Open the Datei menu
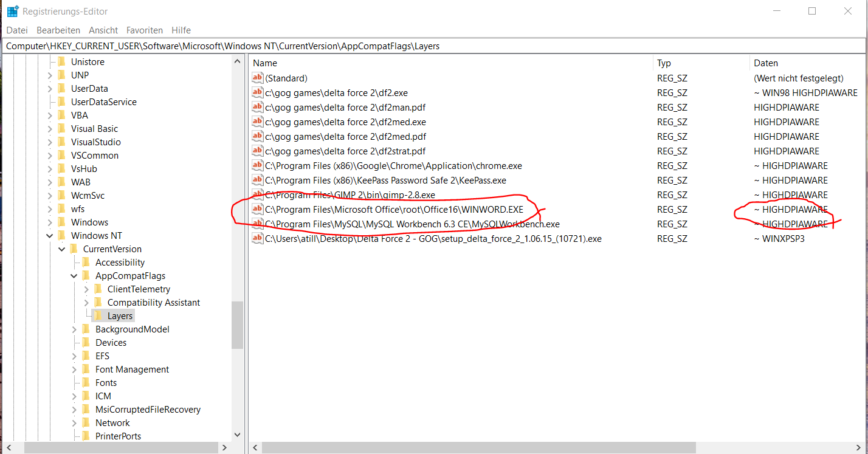The width and height of the screenshot is (868, 454). 17,30
